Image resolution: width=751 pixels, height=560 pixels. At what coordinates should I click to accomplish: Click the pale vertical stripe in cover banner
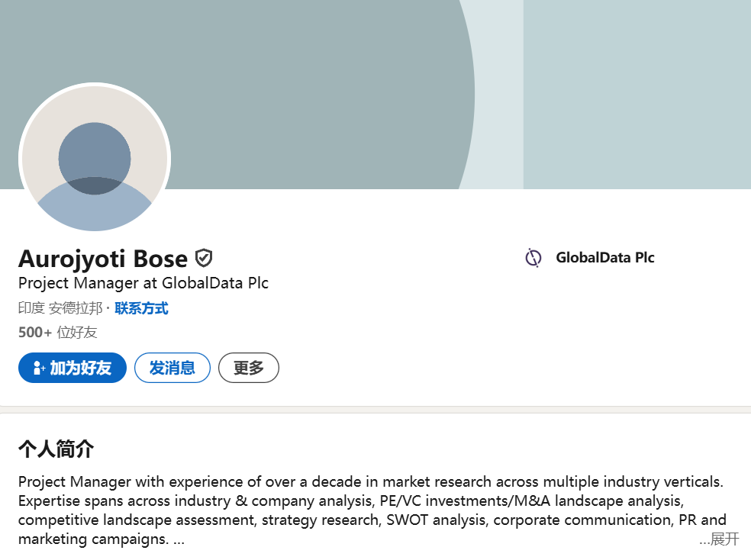coord(498,95)
